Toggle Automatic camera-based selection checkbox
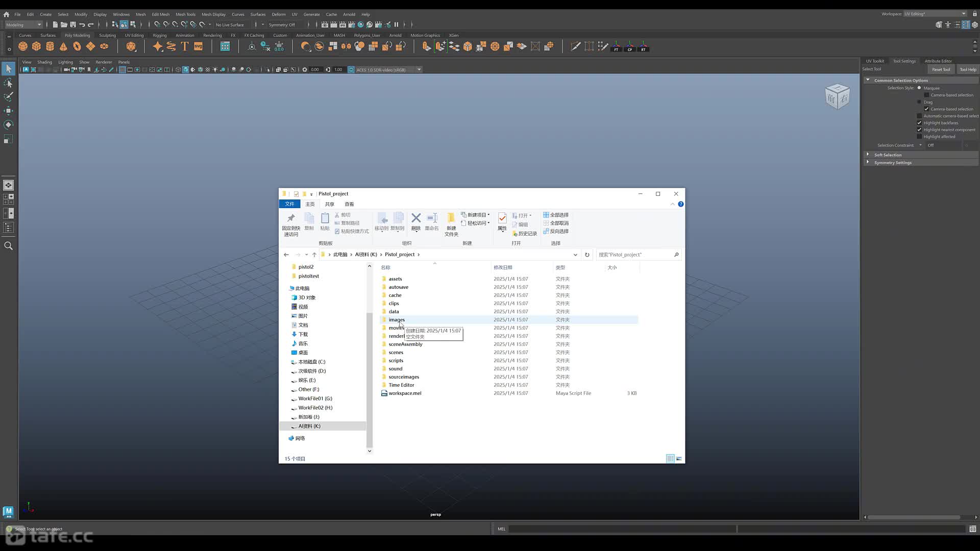Screen dimensions: 980x551 point(919,116)
